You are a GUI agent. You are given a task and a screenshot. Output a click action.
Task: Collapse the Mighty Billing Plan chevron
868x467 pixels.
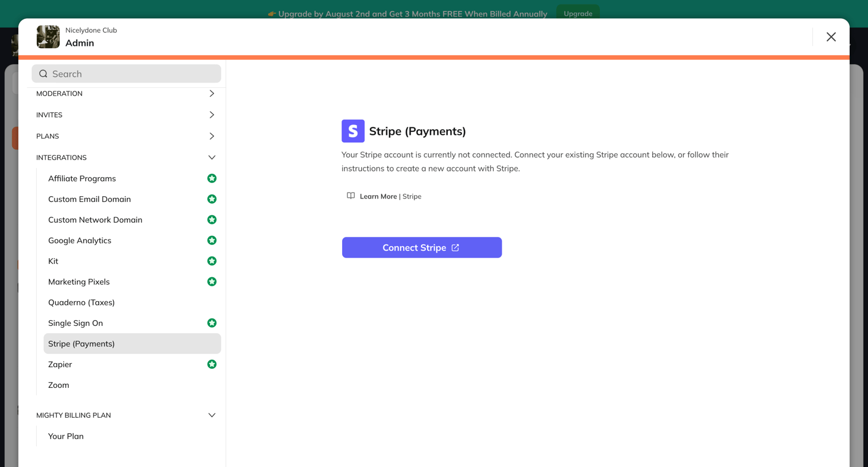coord(212,415)
